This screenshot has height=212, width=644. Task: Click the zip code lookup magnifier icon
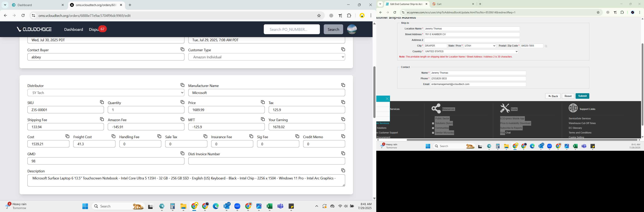(x=546, y=46)
